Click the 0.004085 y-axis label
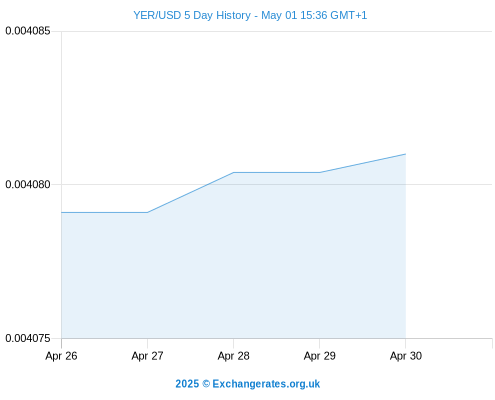This screenshot has height=400, width=495. [x=28, y=31]
